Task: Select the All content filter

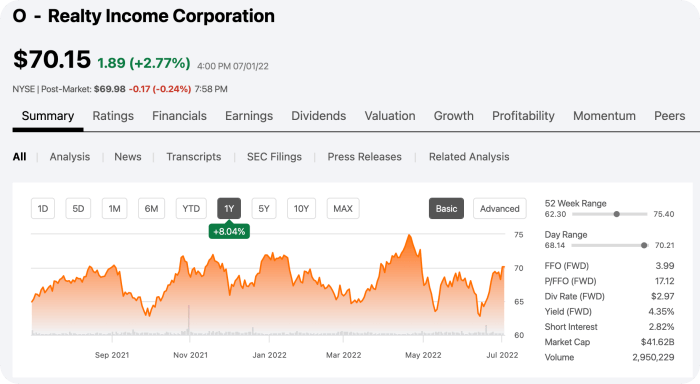Action: [19, 157]
